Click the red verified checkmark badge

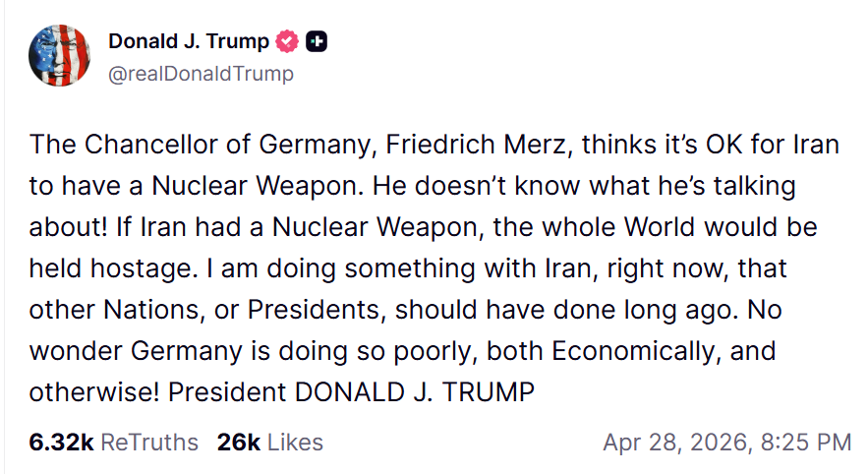click(x=286, y=41)
